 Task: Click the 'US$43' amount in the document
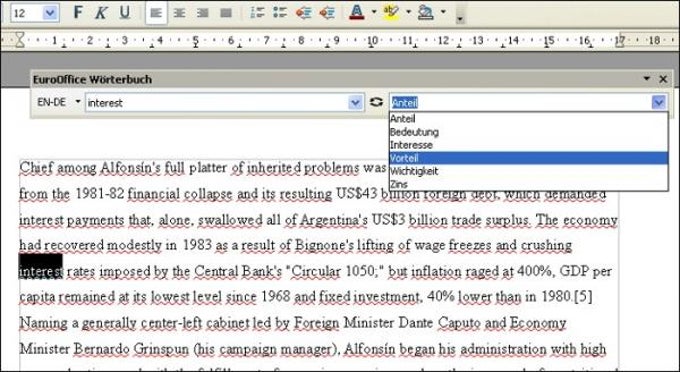356,193
